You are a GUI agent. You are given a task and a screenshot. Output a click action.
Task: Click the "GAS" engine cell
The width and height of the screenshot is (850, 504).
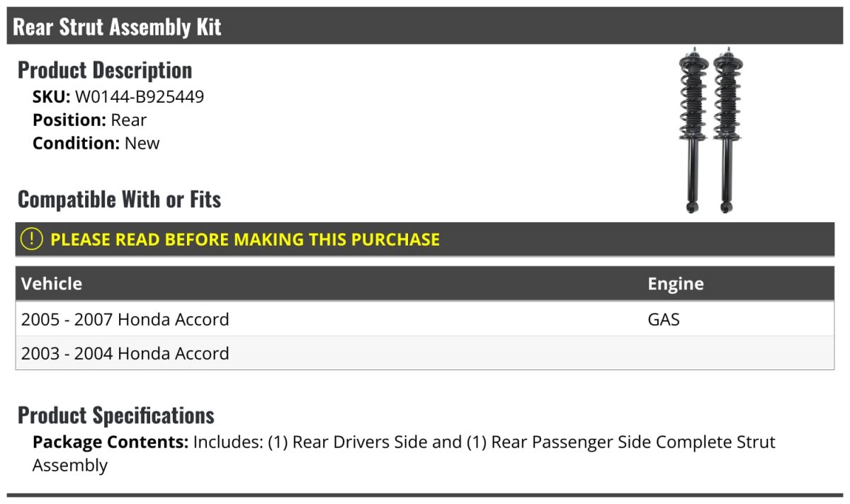coord(663,319)
